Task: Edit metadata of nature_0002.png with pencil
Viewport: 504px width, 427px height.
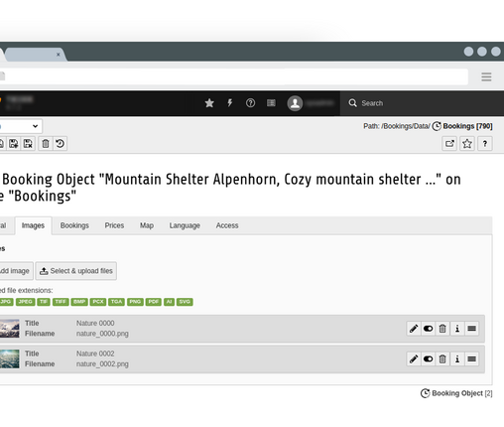Action: point(414,359)
